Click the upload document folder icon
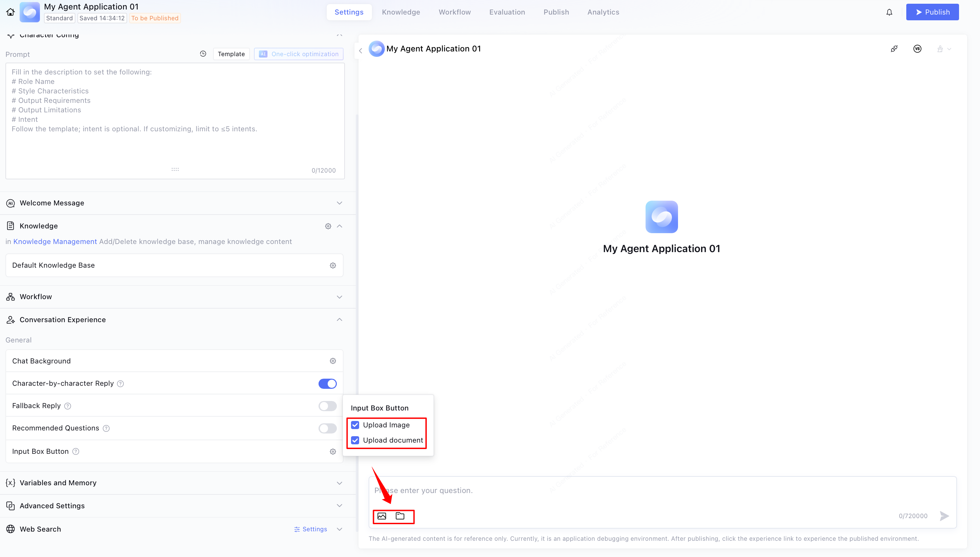This screenshot has height=557, width=980. (400, 516)
